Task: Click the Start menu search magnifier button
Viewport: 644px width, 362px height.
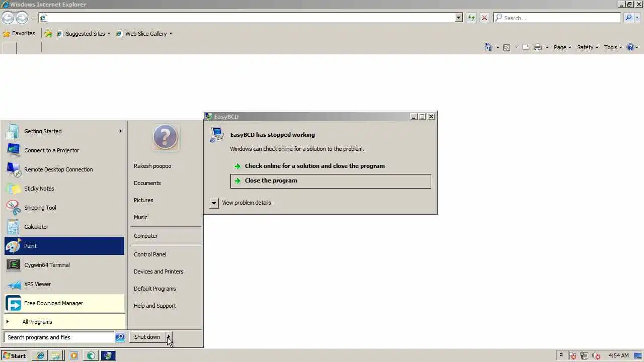Action: click(120, 337)
